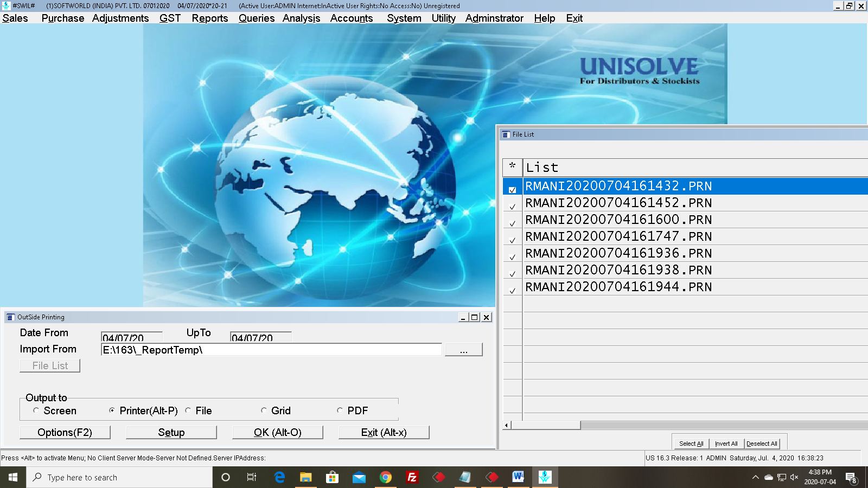Select file name RMANI20200704161944.PRN
Image resolution: width=868 pixels, height=488 pixels.
click(x=618, y=287)
